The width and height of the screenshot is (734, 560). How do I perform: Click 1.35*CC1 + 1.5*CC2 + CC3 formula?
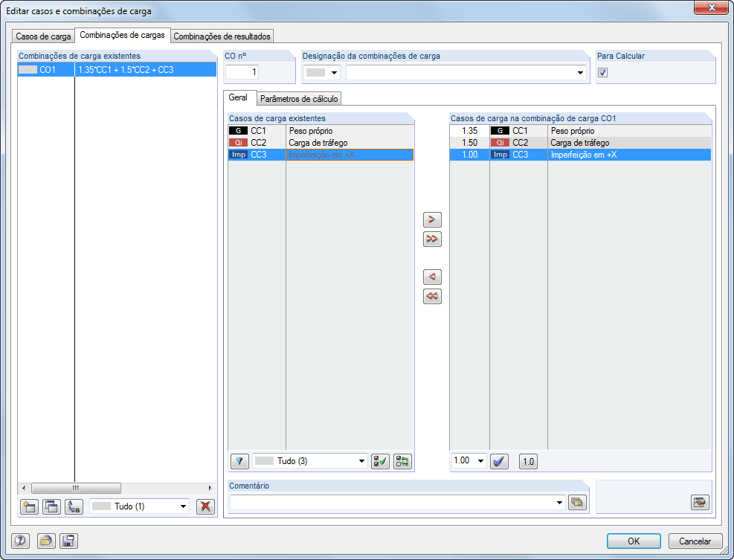126,70
